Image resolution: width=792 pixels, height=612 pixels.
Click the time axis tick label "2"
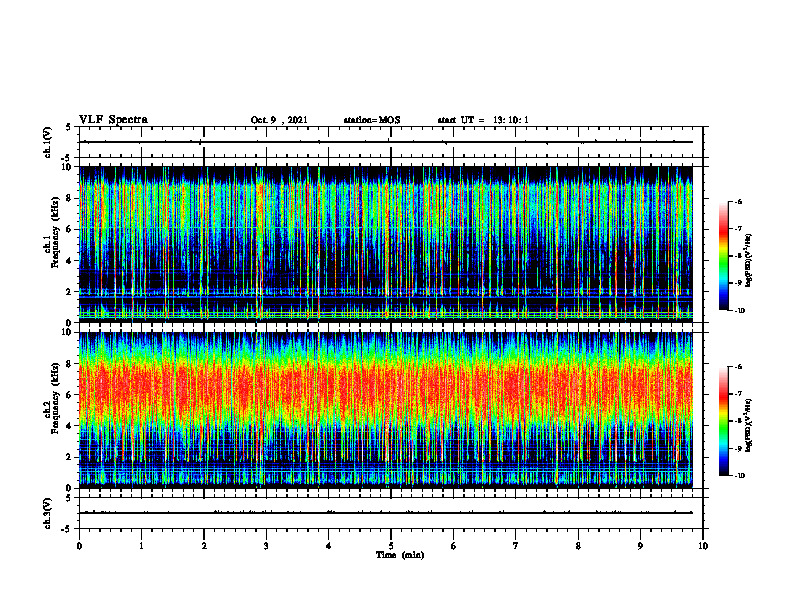204,546
